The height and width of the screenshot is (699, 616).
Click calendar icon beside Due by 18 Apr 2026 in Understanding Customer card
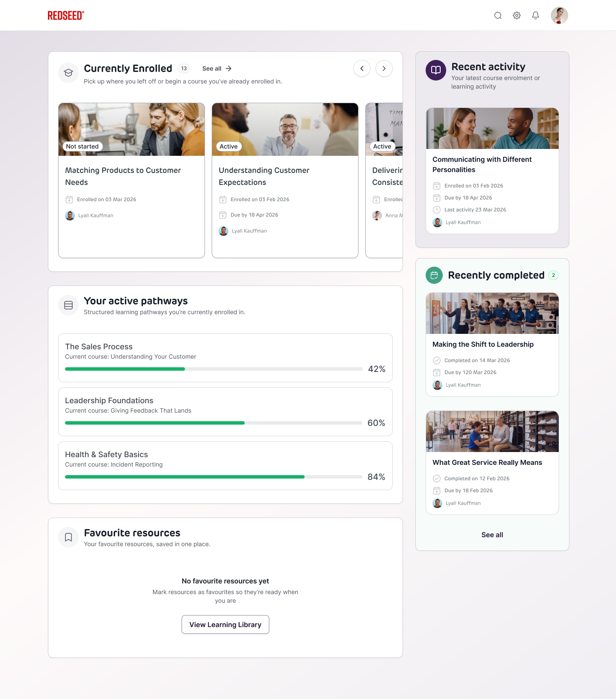[223, 215]
